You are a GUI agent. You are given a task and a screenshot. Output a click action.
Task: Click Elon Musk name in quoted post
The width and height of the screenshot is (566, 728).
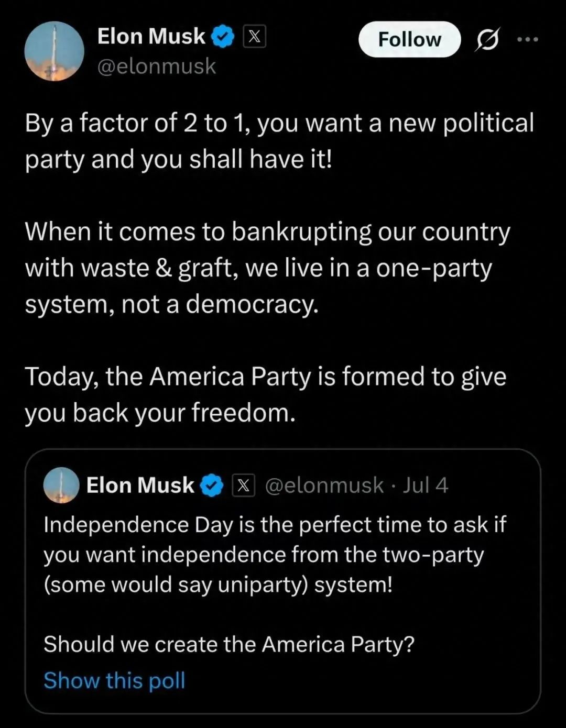(140, 485)
